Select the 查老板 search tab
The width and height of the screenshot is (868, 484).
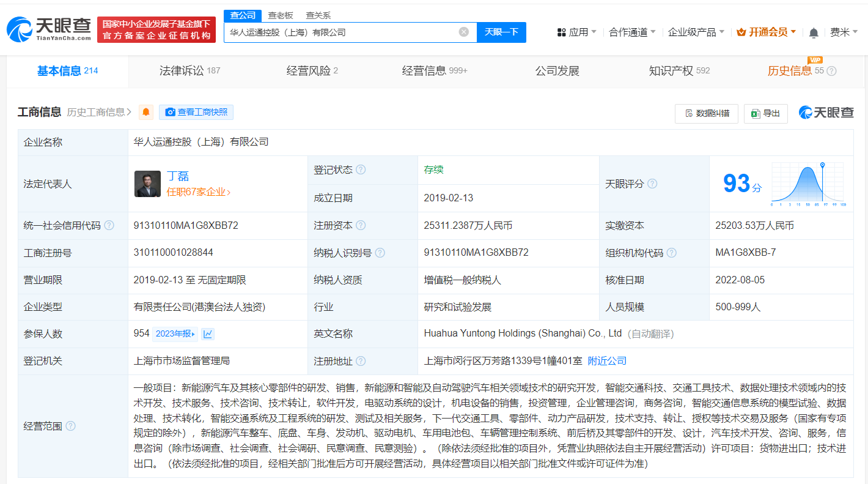pos(279,15)
